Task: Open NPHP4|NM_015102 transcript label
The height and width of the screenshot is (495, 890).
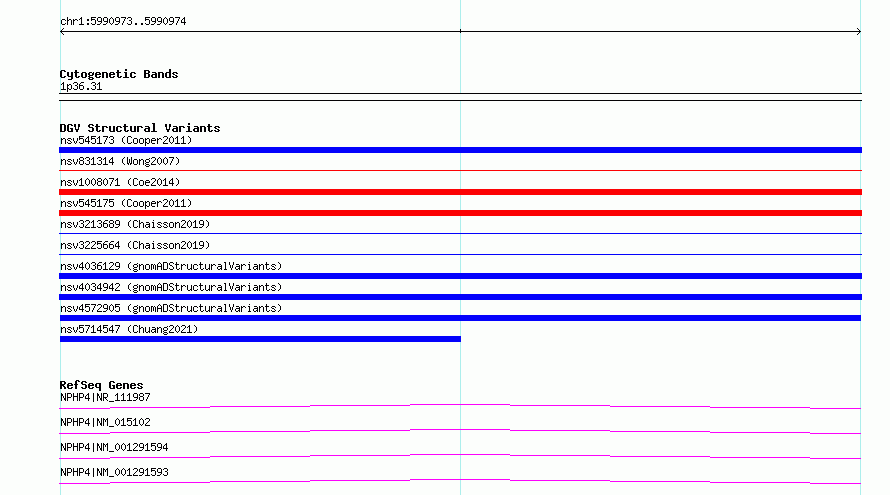Action: coord(105,422)
